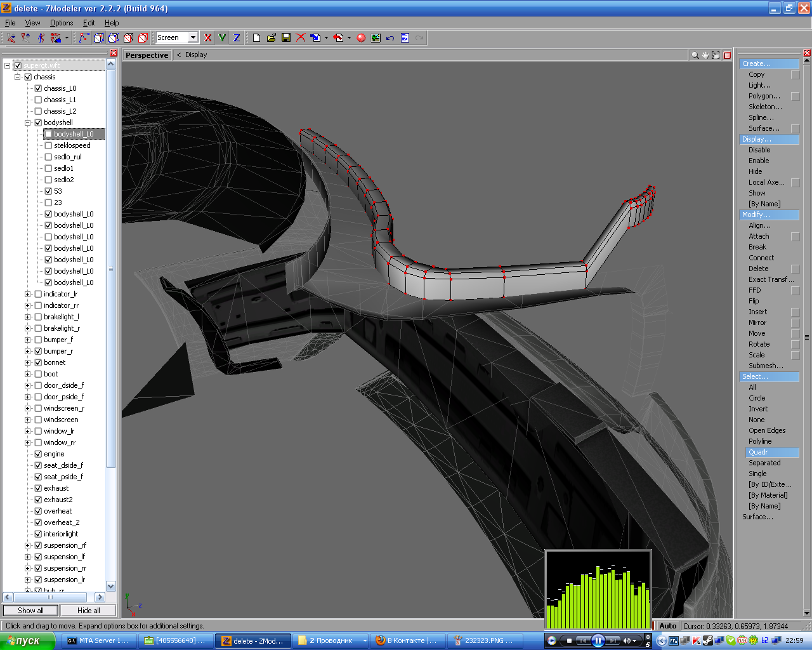Open the Options menu

click(x=62, y=23)
